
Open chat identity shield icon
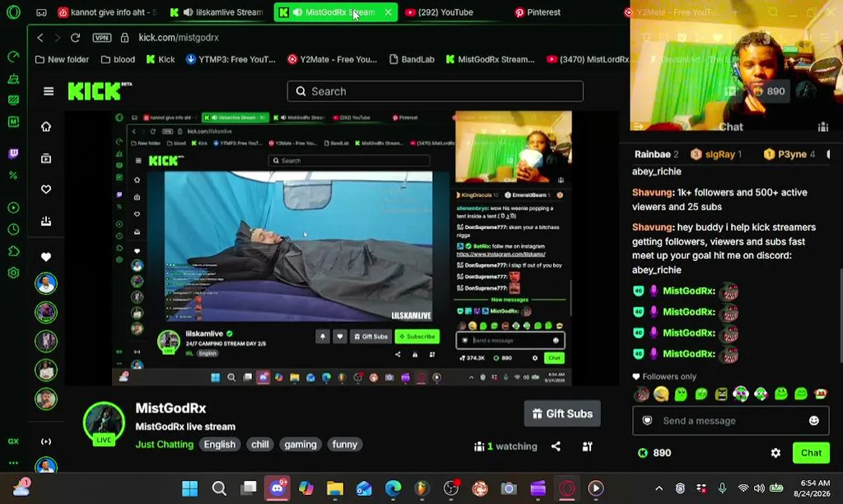click(x=647, y=421)
